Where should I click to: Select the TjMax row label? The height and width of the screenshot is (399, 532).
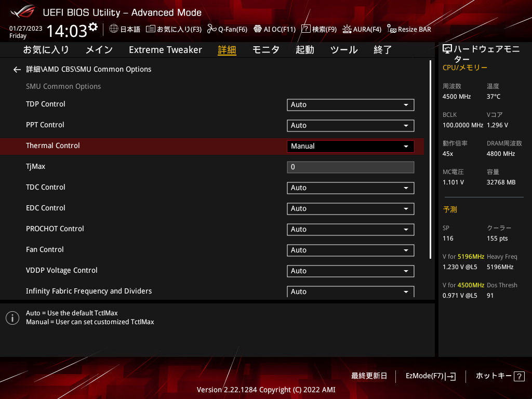(36, 167)
